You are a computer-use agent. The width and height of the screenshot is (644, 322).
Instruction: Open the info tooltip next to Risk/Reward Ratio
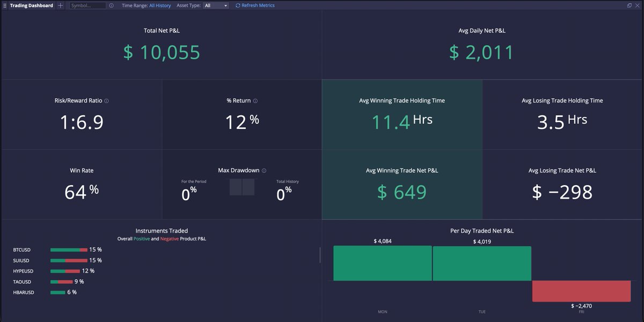[105, 100]
